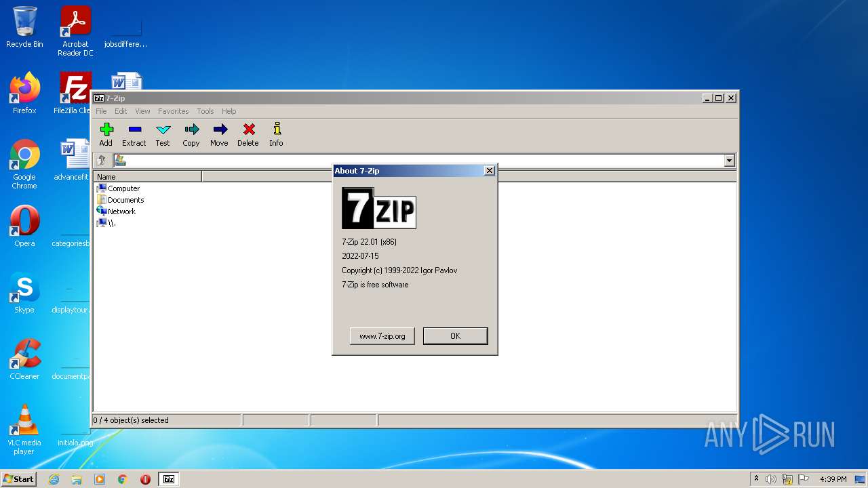Viewport: 868px width, 488px height.
Task: Click the Move toolbar icon
Action: [219, 134]
